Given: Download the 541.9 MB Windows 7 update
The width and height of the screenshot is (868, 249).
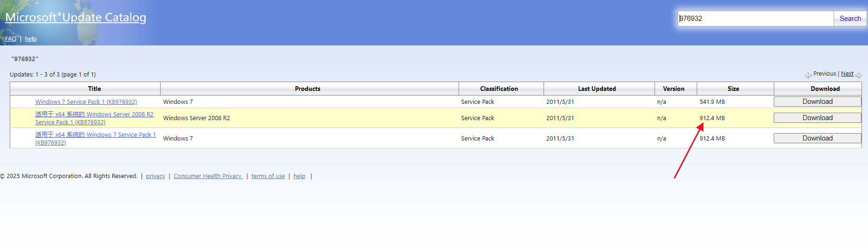Looking at the screenshot, I should [817, 102].
